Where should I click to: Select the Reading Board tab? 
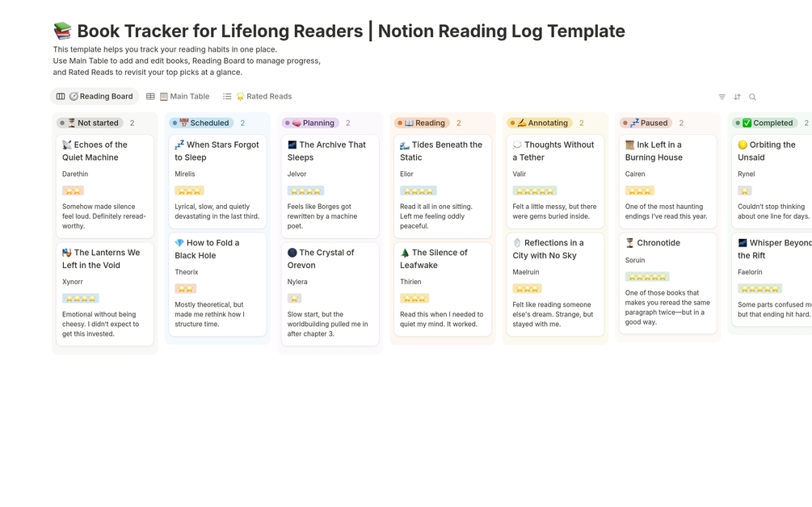(x=95, y=97)
